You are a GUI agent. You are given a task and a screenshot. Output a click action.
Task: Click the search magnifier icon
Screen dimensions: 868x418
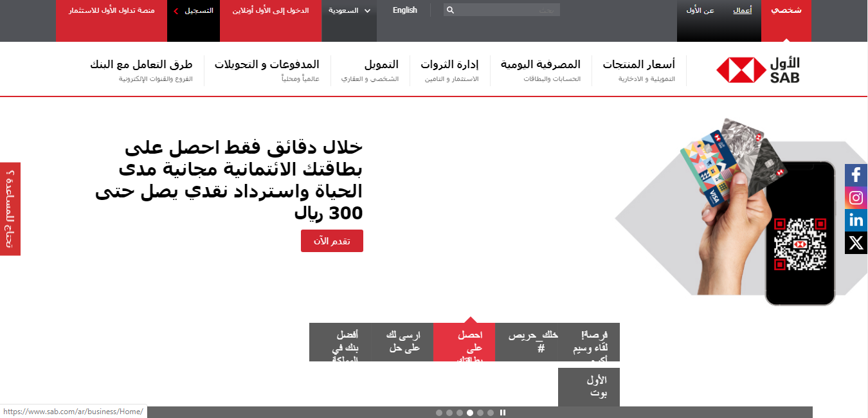tap(450, 10)
